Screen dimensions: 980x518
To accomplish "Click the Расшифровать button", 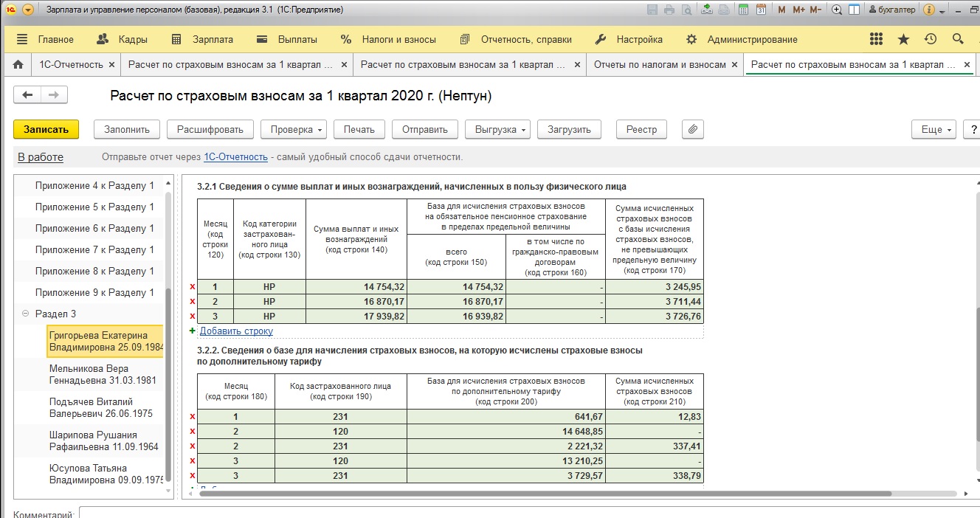I will pos(210,129).
